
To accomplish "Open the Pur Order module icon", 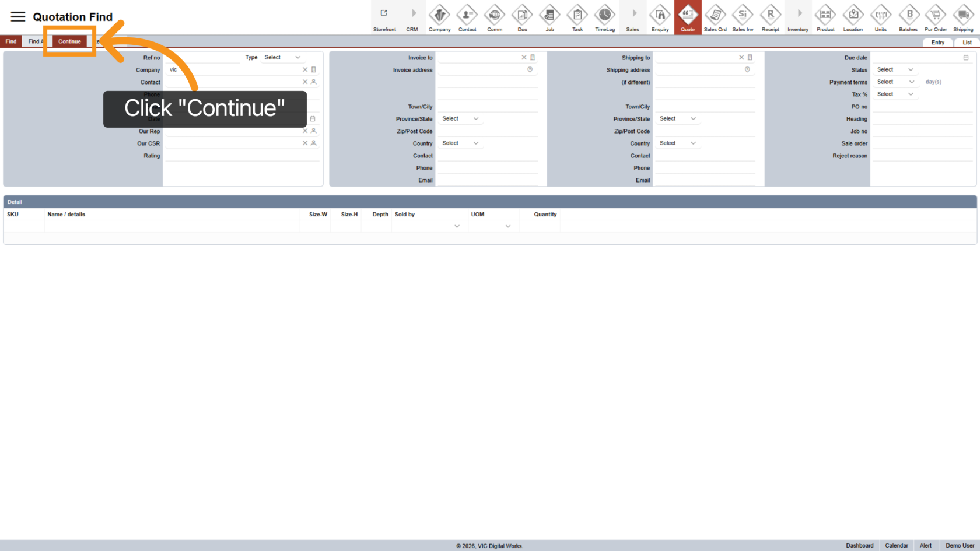I will click(x=935, y=17).
